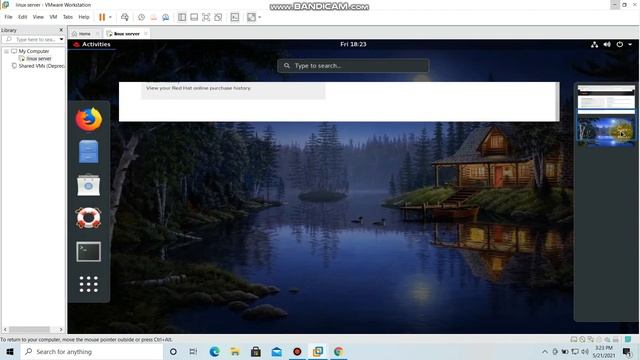The height and width of the screenshot is (360, 640).
Task: Click the library search box
Action: click(x=31, y=40)
